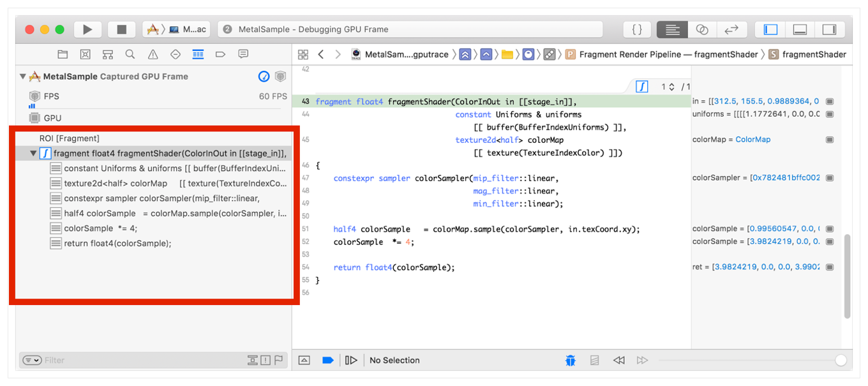The image size is (868, 386).
Task: Toggle the flag filter button at navigator bottom
Action: 278,360
